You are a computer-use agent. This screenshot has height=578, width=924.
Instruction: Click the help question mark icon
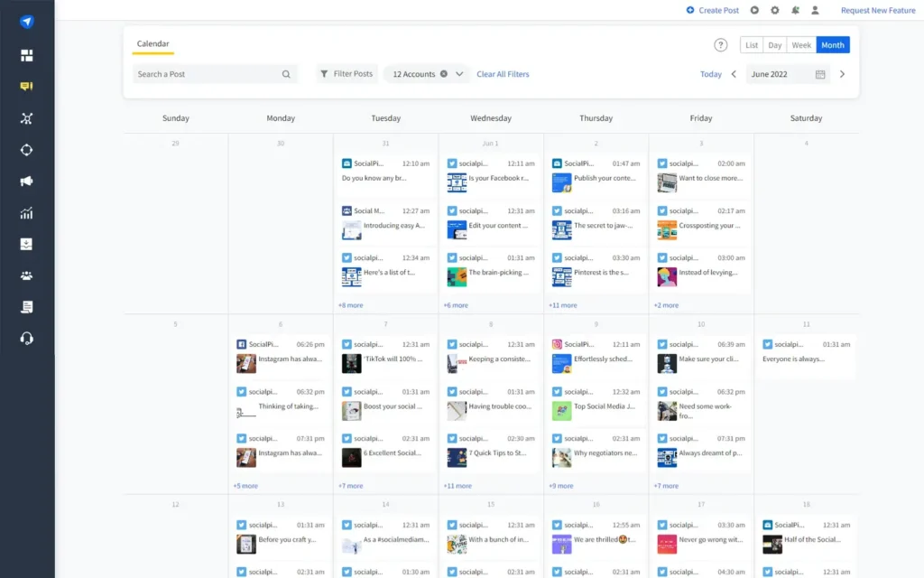(x=720, y=45)
